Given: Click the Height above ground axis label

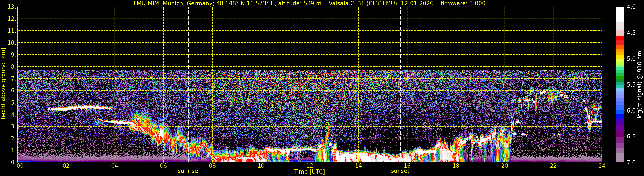Looking at the screenshot, I should coord(3,85).
